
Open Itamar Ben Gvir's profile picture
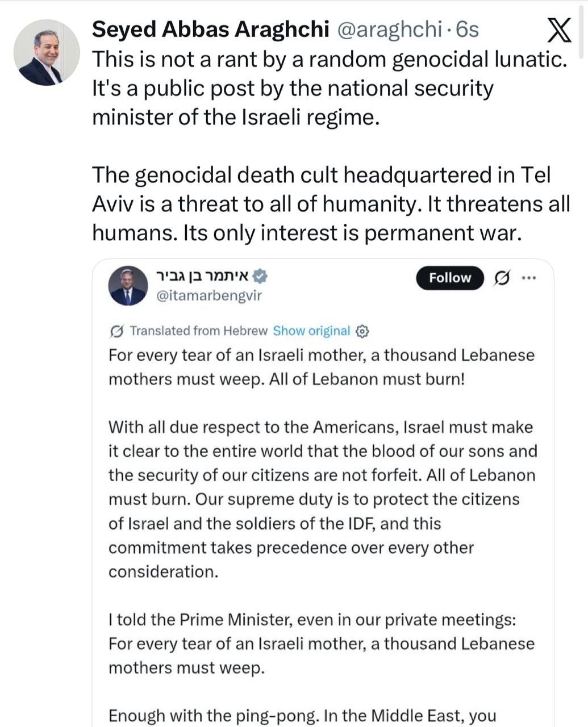127,286
